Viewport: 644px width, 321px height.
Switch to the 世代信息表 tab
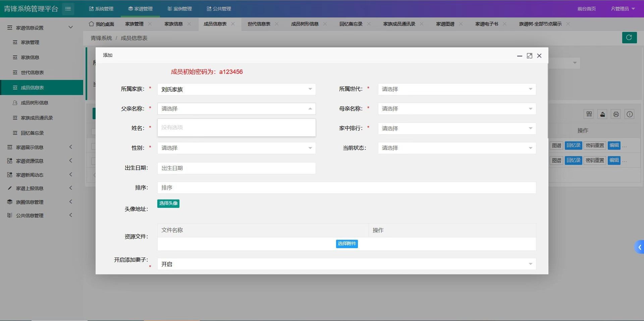click(259, 24)
